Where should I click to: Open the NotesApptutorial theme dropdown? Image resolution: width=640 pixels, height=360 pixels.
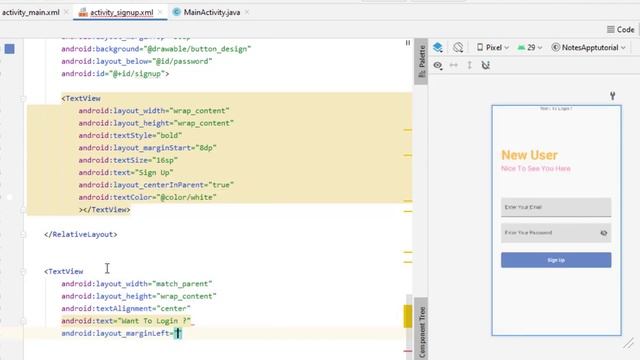coord(588,47)
